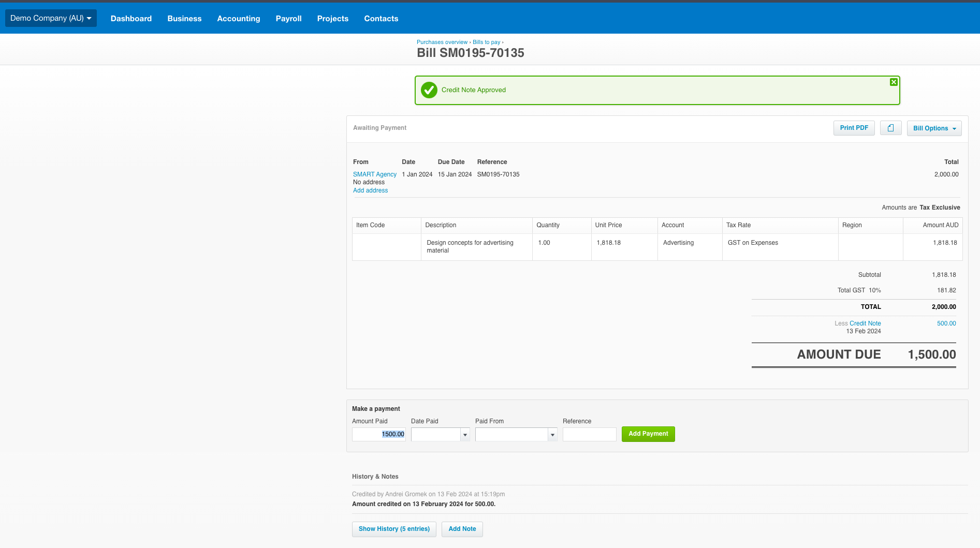Open the Contacts menu
This screenshot has width=980, height=548.
tap(381, 19)
